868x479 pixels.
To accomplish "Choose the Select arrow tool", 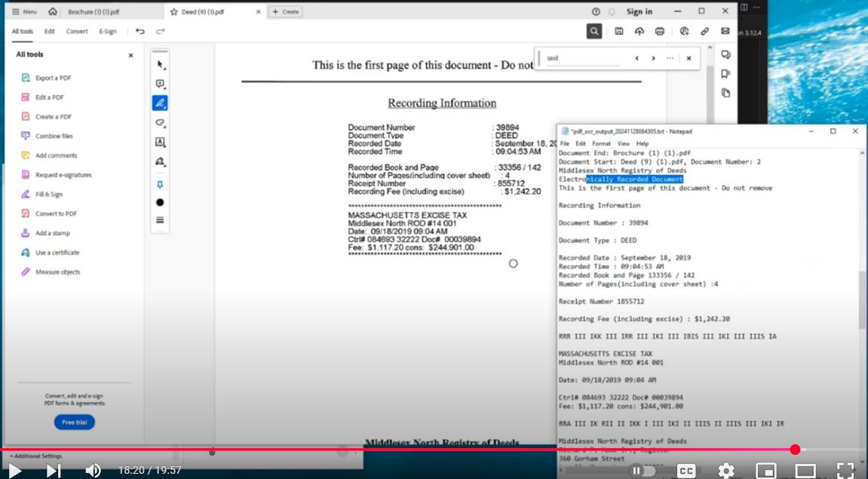I will coord(160,65).
